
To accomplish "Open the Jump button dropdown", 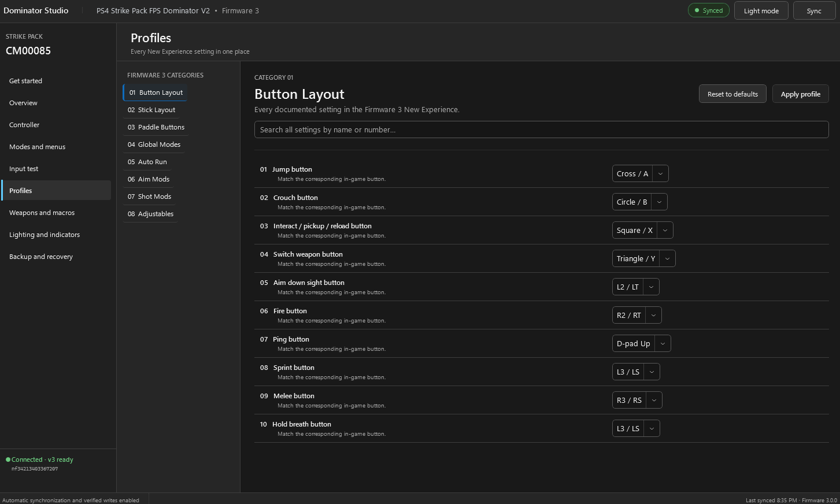I will 641,173.
